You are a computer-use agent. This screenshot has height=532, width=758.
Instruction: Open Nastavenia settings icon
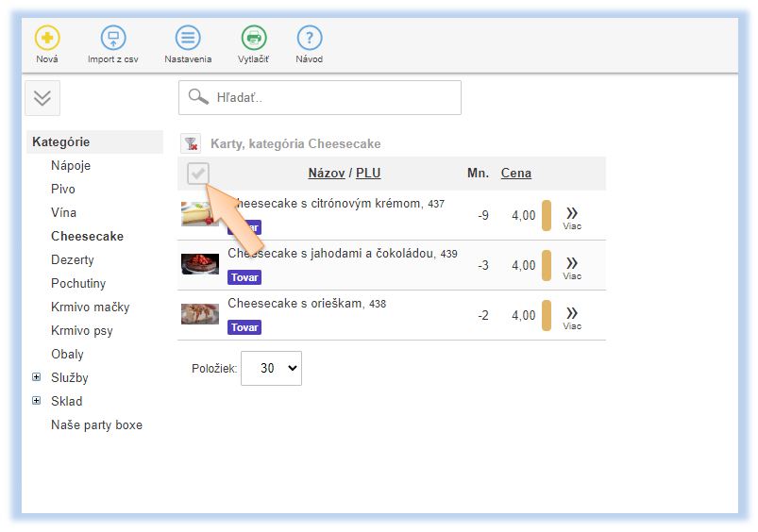(188, 39)
